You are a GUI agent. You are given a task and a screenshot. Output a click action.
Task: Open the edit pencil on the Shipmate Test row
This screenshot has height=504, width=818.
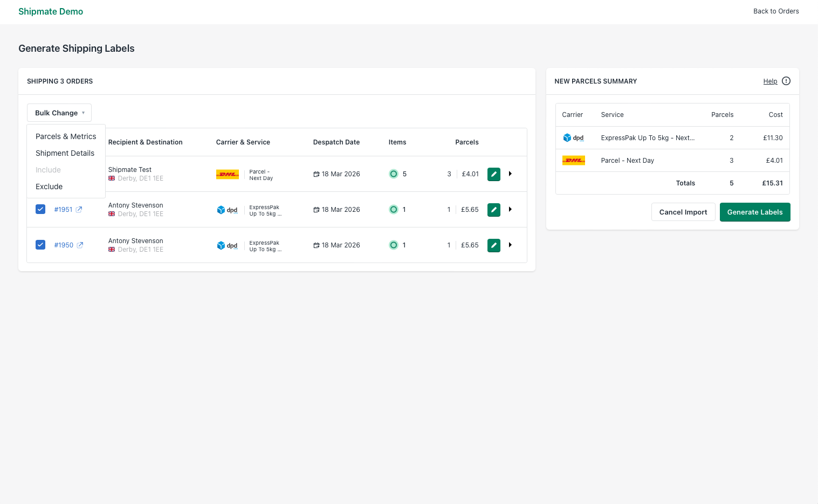(493, 174)
